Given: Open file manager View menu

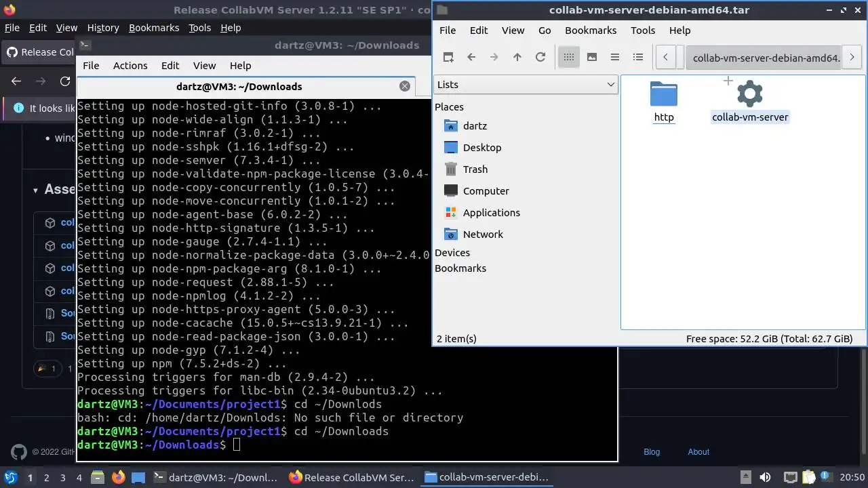Looking at the screenshot, I should click(x=513, y=30).
